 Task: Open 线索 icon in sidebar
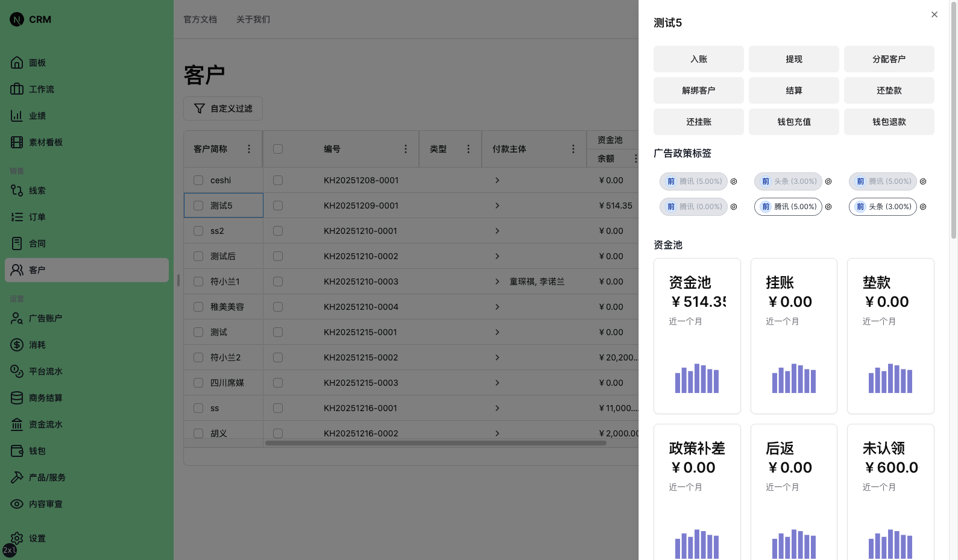click(x=17, y=190)
